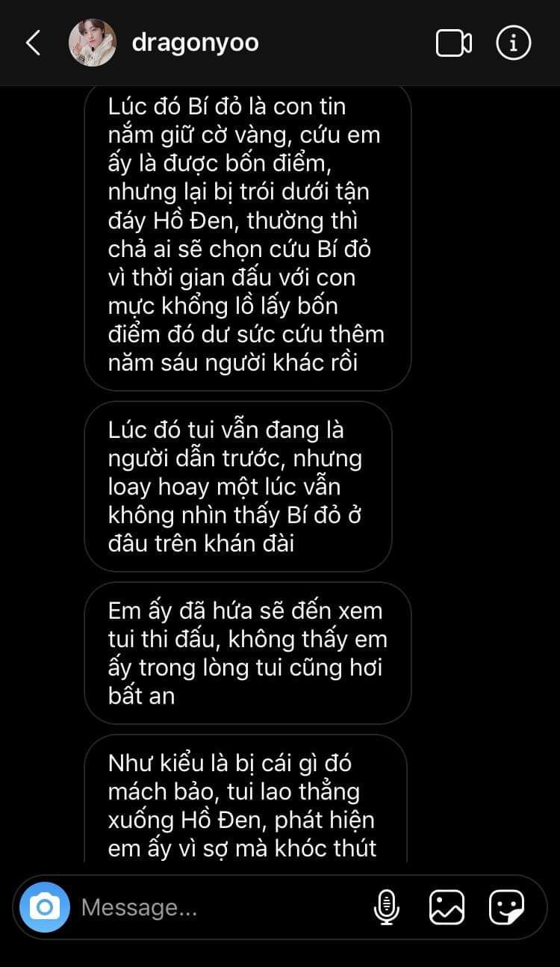Tap the words 'bất an' in third message
Viewport: 560px width, 967px height.
[x=141, y=696]
